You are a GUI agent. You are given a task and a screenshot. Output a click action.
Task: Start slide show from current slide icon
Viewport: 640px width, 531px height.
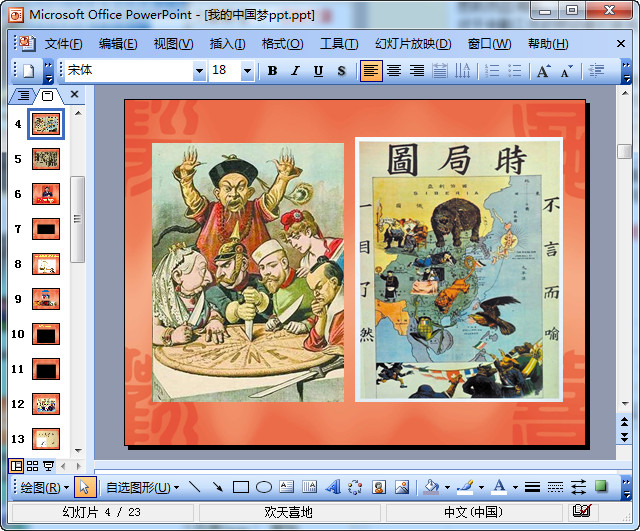tap(49, 466)
